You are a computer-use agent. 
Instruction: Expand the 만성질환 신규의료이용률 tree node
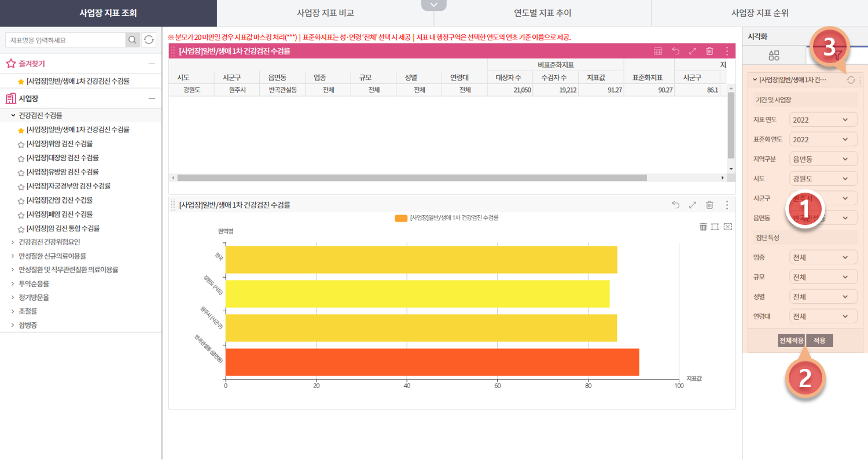13,256
